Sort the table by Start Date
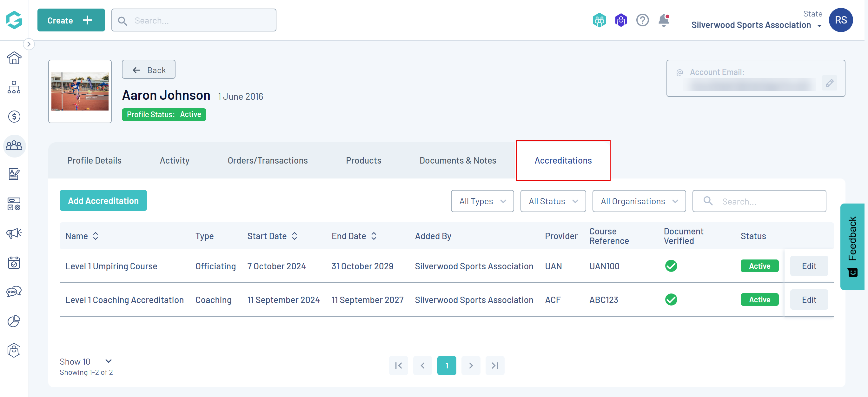 [294, 236]
